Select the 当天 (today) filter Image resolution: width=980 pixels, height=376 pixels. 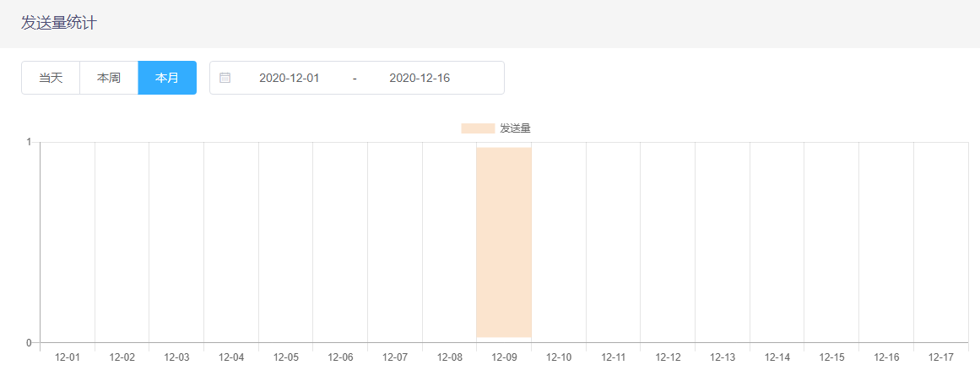(51, 78)
